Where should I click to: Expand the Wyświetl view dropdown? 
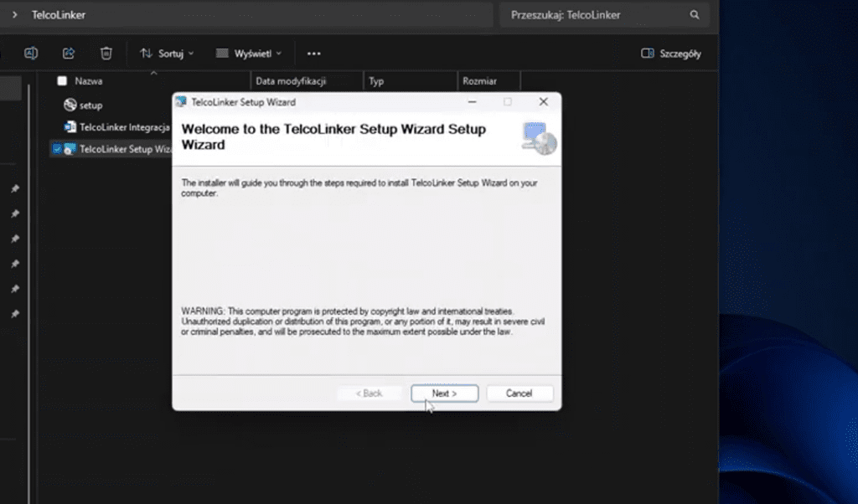pyautogui.click(x=248, y=54)
